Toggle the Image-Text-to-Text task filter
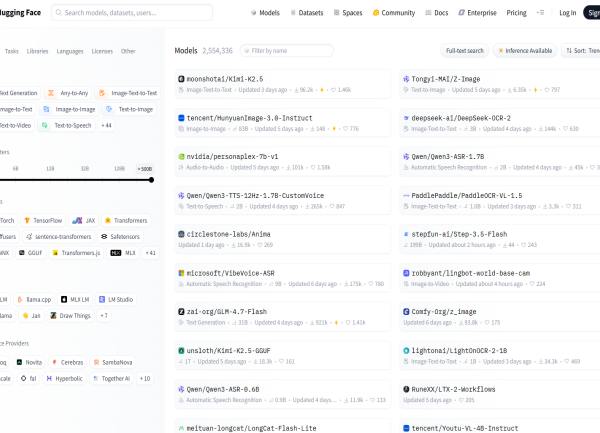Screen dimensions: 600x433 coord(127,93)
